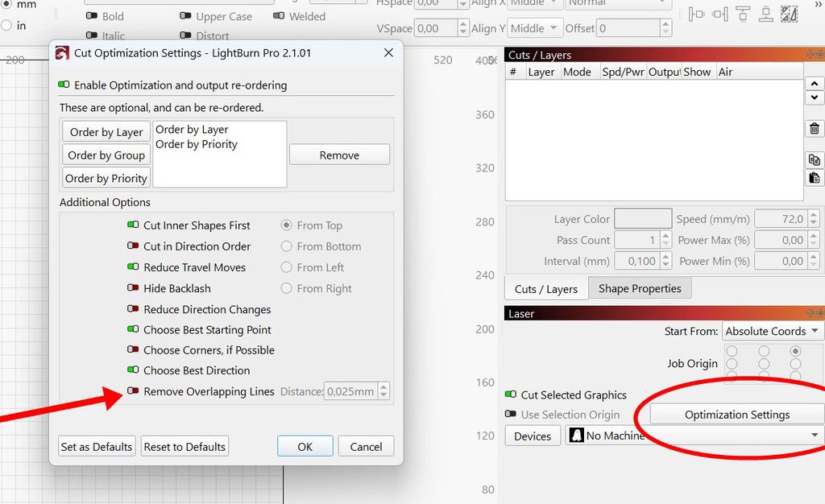Click the Show column header
The image size is (825, 504).
click(x=697, y=72)
